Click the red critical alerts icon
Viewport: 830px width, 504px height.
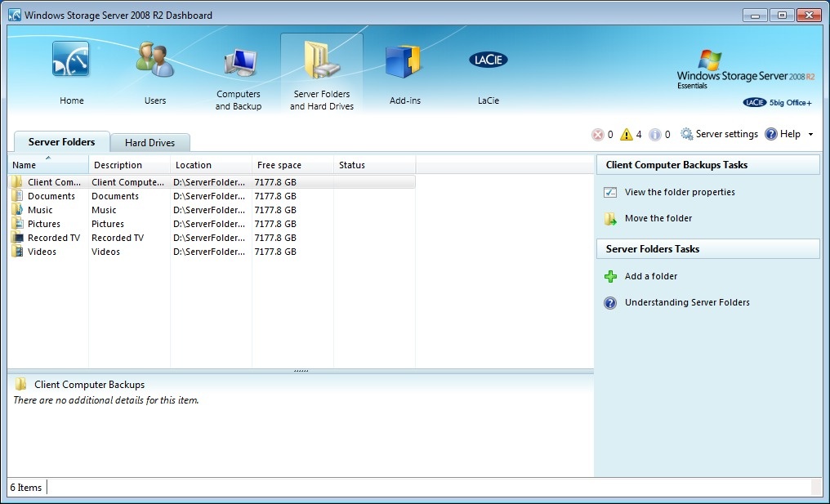point(598,135)
